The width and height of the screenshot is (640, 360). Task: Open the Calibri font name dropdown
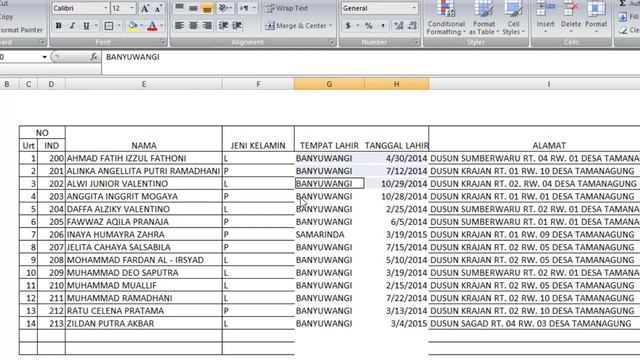(x=106, y=8)
